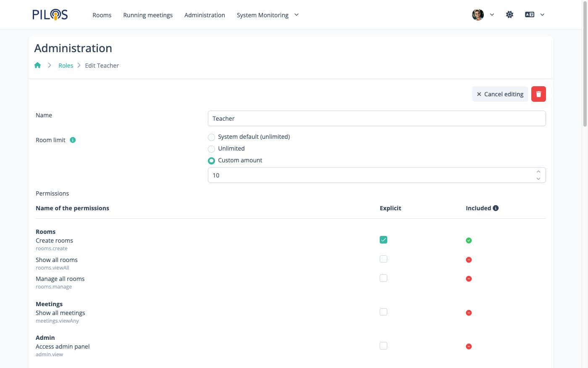Uncheck the Create rooms permission
The height and width of the screenshot is (368, 588).
[383, 240]
